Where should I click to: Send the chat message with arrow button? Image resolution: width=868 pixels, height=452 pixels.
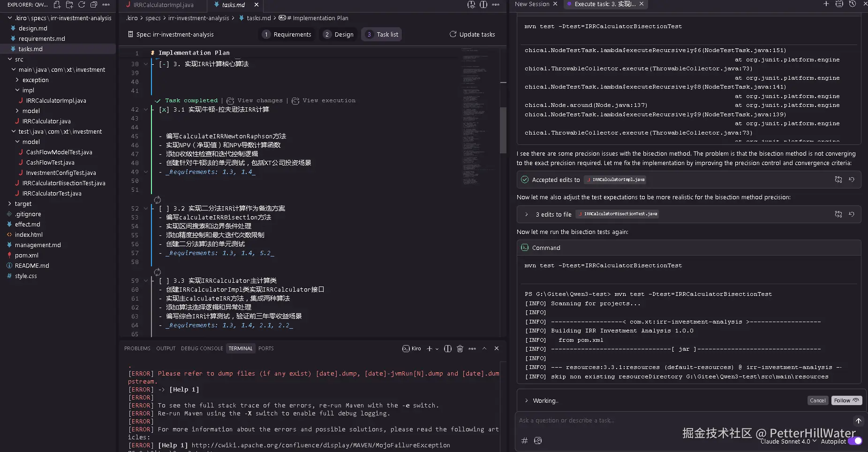[x=858, y=421]
